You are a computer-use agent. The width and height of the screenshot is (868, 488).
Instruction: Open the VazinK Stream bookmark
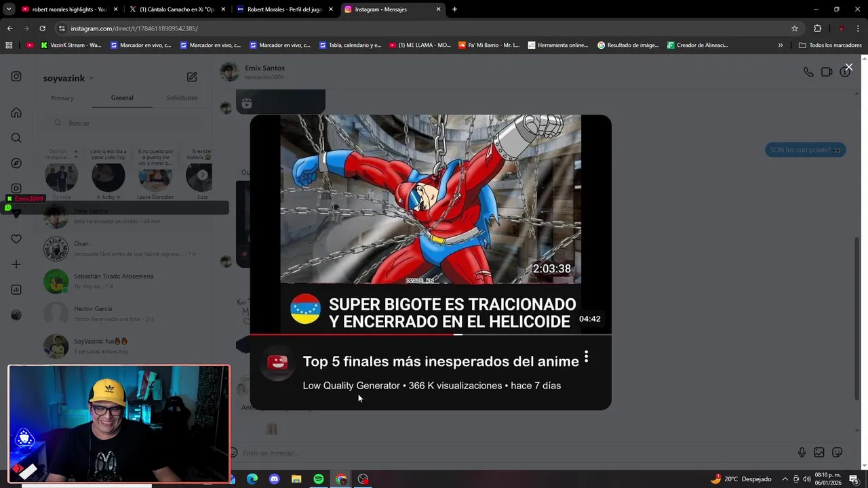pos(71,45)
